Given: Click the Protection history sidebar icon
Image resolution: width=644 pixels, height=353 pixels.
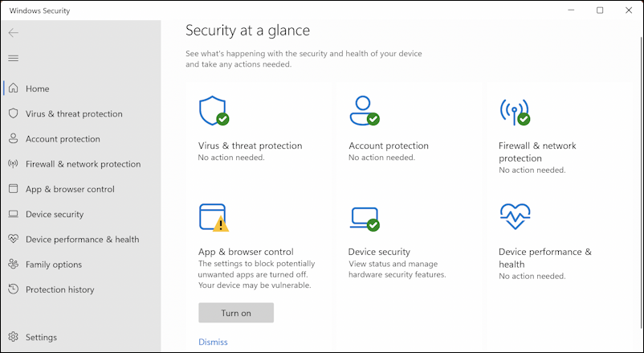Looking at the screenshot, I should pos(13,289).
